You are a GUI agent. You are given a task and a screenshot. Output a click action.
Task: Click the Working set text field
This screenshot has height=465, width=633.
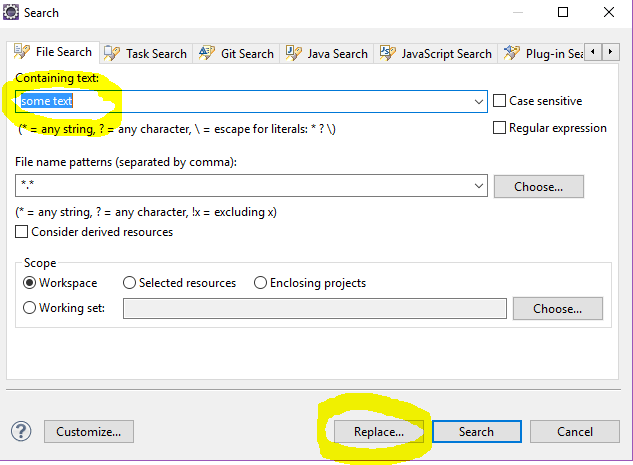coord(315,308)
